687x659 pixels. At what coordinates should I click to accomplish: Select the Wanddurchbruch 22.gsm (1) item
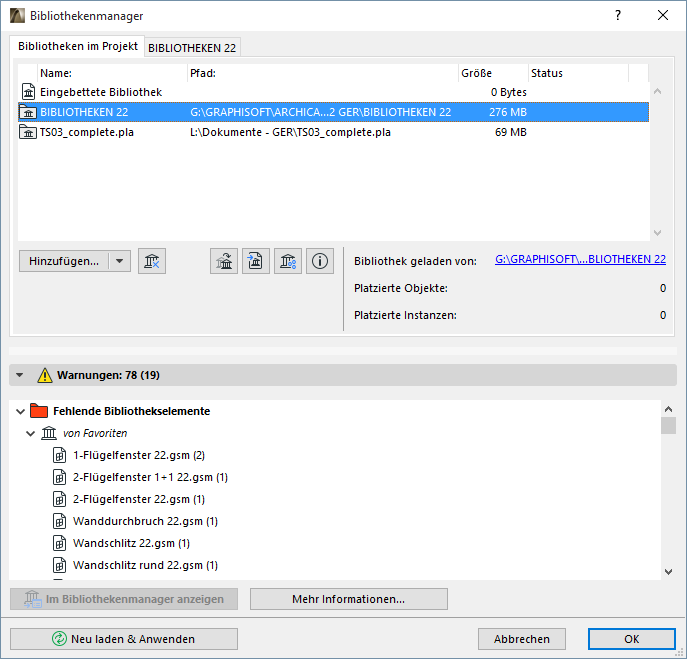pyautogui.click(x=145, y=521)
